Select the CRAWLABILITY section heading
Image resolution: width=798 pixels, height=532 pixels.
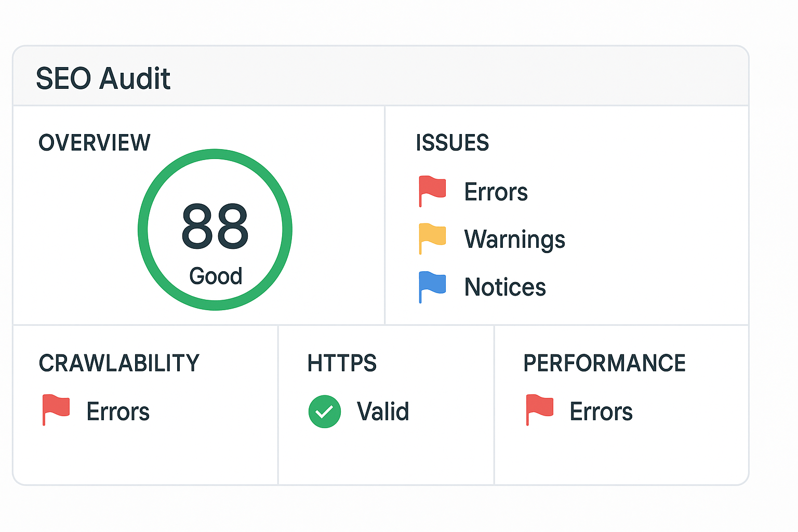pos(119,363)
